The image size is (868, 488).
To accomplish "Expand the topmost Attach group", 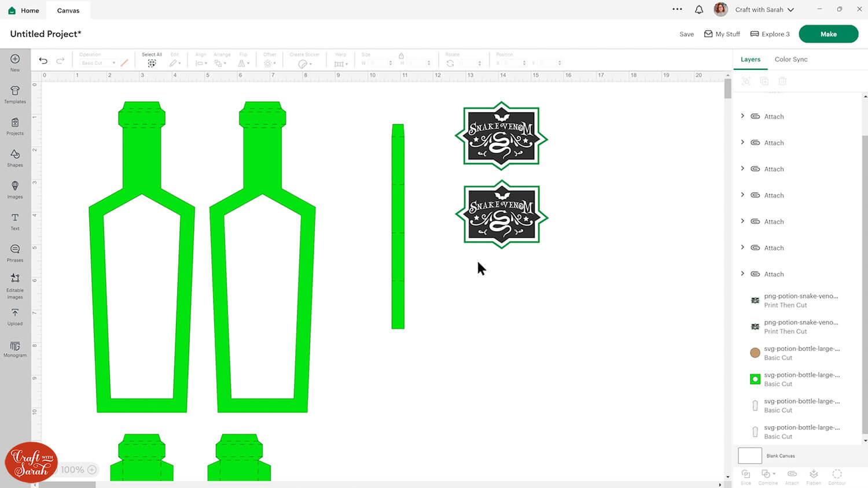I will (x=743, y=116).
